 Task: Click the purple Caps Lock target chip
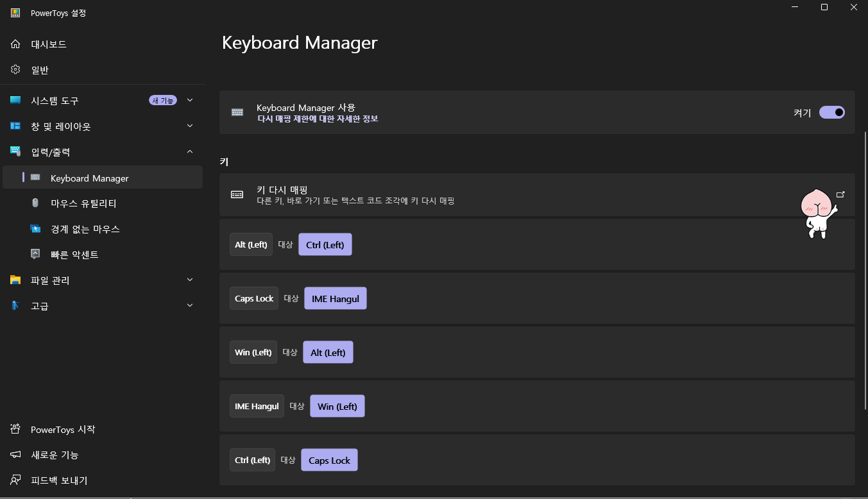pos(329,460)
